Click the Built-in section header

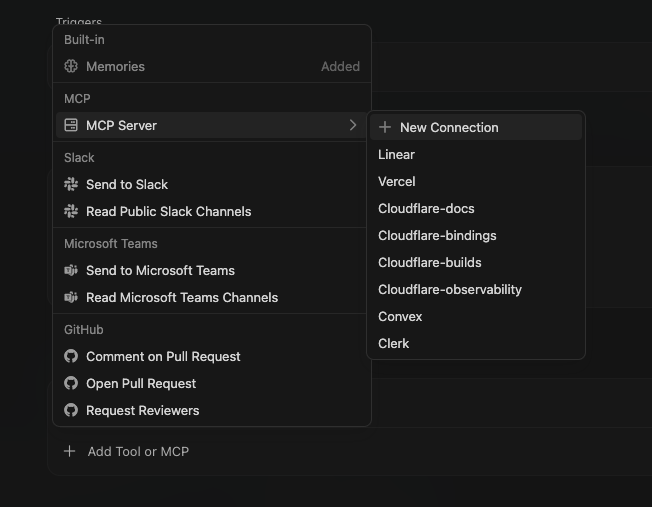[84, 40]
